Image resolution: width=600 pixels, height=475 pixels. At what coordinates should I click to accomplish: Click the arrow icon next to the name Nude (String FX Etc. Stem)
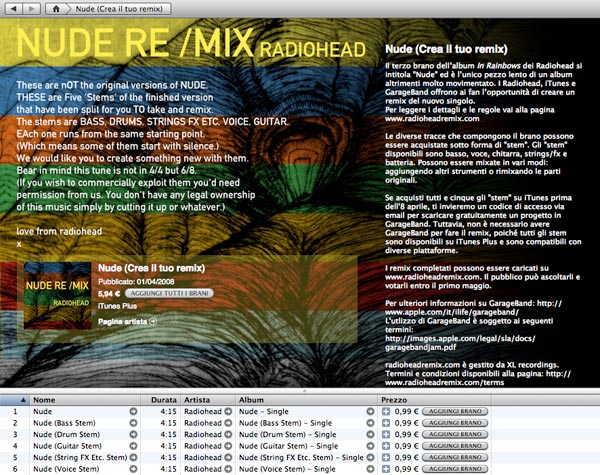(133, 457)
